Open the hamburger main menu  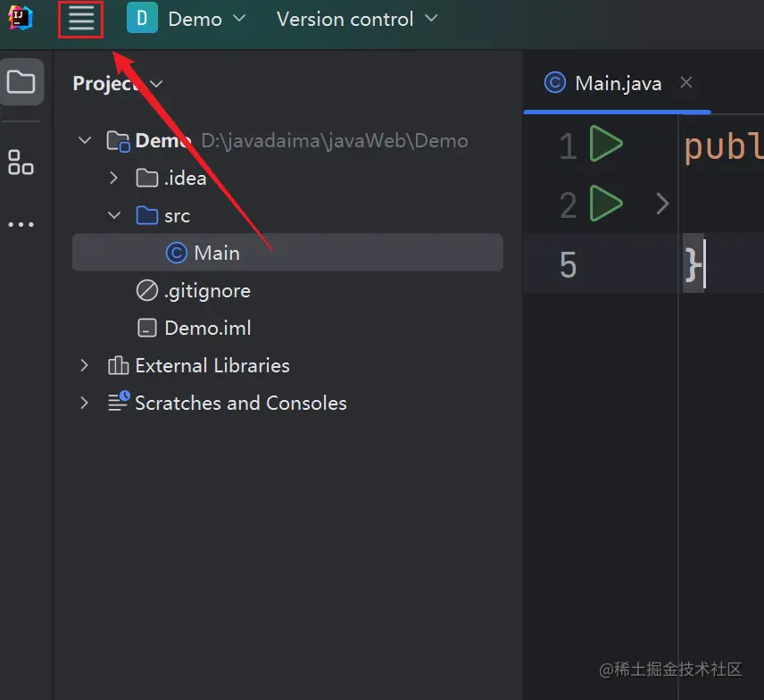click(x=81, y=20)
